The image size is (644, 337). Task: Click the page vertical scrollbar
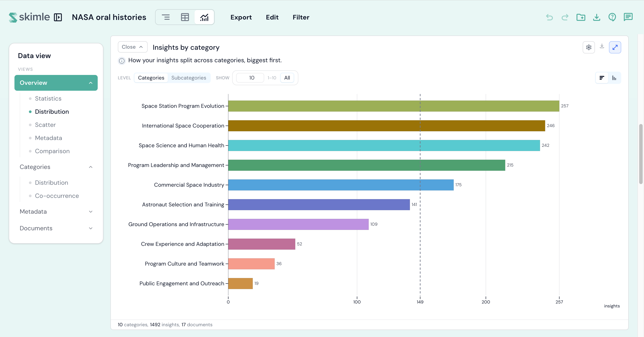point(640,154)
